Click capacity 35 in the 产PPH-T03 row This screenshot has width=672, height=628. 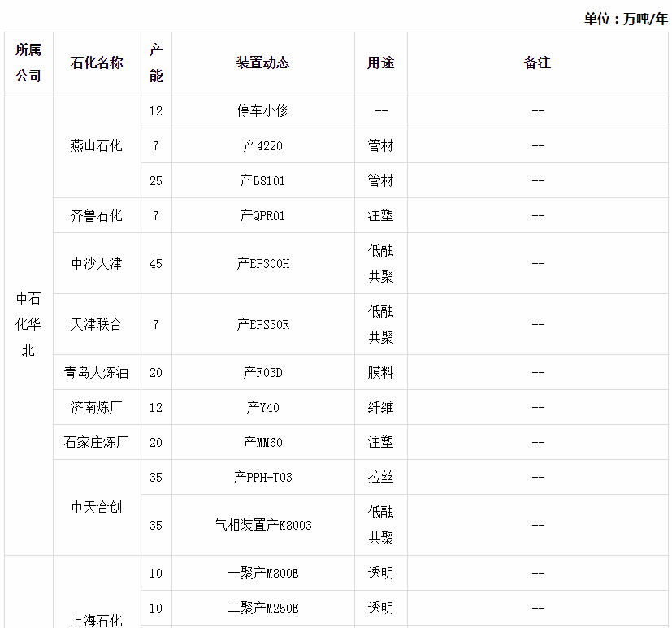tap(156, 477)
